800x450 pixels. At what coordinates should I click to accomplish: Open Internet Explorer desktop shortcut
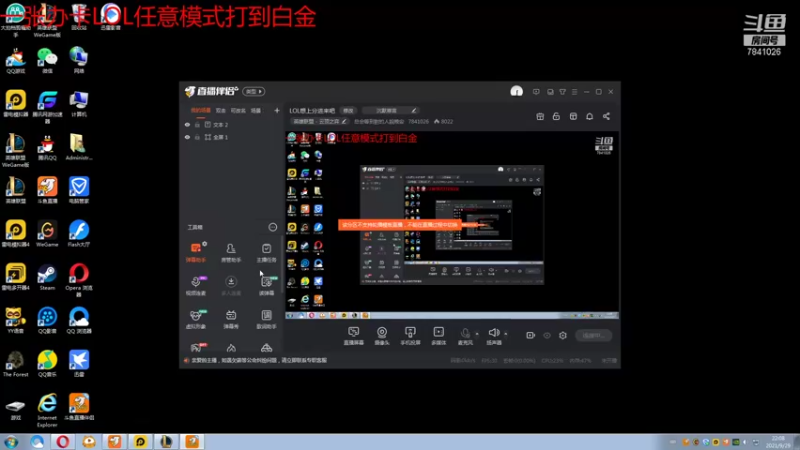[x=47, y=410]
